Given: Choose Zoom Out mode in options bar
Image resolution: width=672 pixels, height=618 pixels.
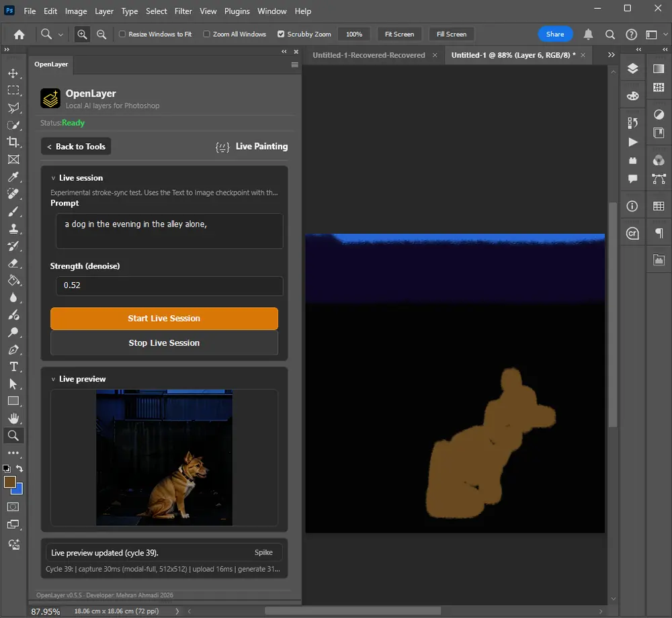Looking at the screenshot, I should (101, 34).
